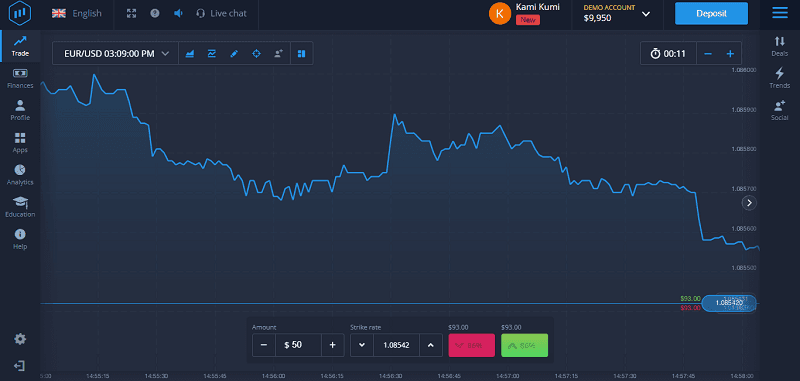Click the green Call buy button
Screen dimensions: 800x381
524,345
